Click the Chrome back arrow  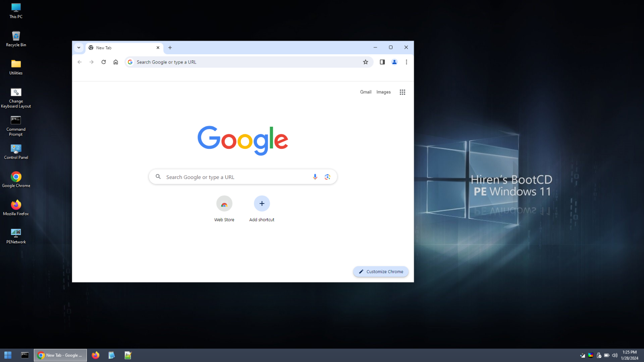click(80, 62)
